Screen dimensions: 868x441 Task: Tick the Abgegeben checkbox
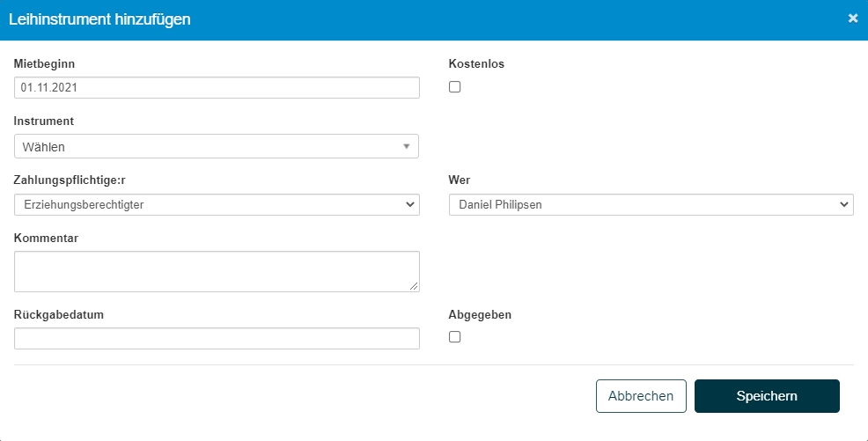pyautogui.click(x=454, y=337)
